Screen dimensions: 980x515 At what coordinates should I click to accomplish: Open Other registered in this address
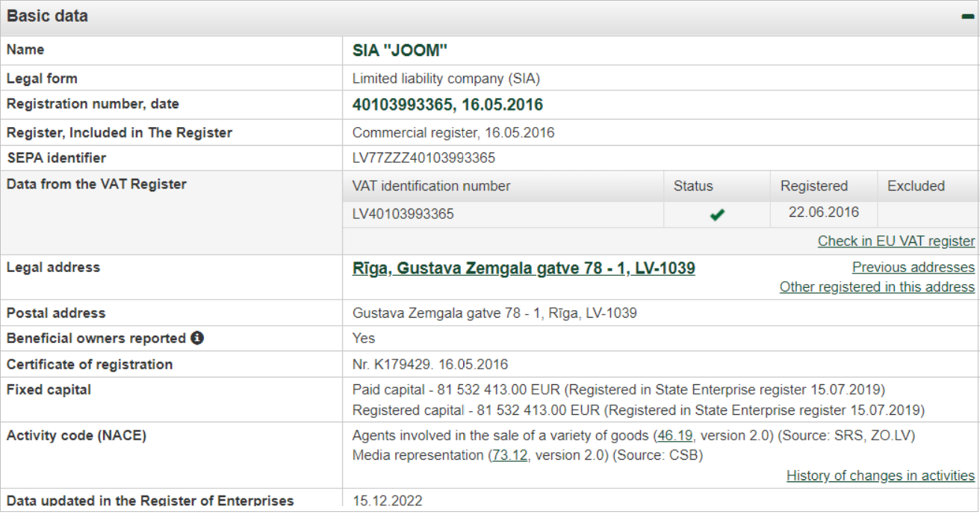tap(877, 286)
